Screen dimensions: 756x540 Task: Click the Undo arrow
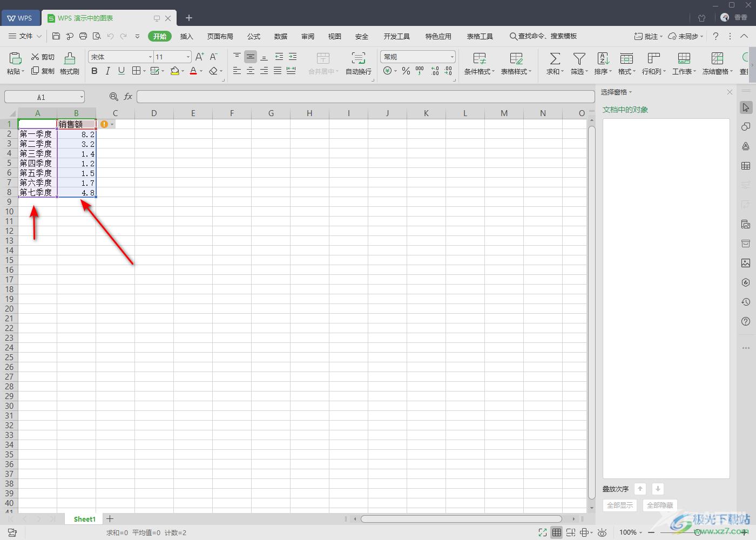(x=111, y=36)
